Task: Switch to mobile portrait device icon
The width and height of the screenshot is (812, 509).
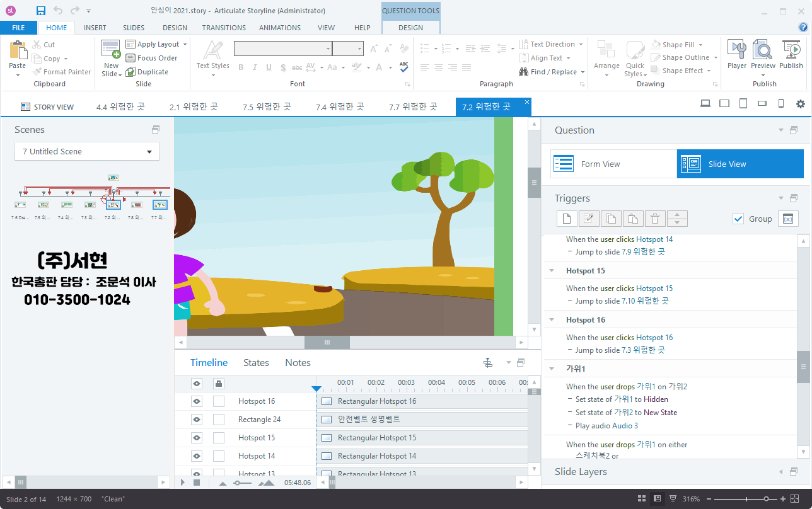Action: point(781,104)
